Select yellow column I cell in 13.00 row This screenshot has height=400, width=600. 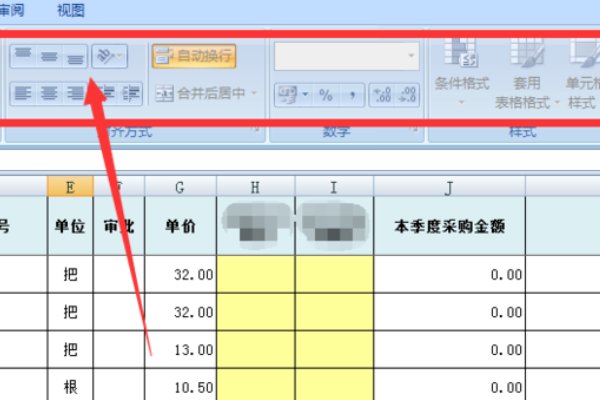point(334,349)
